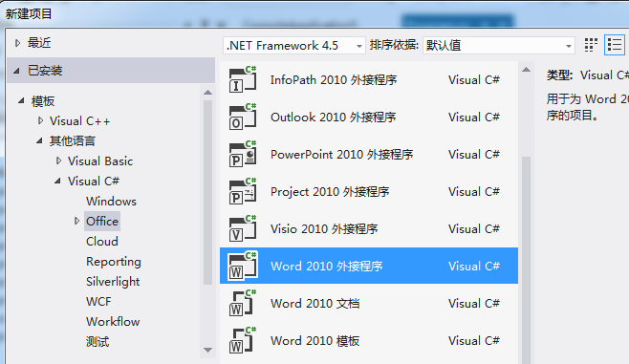
Task: Switch to medium icons list view
Action: click(x=615, y=45)
